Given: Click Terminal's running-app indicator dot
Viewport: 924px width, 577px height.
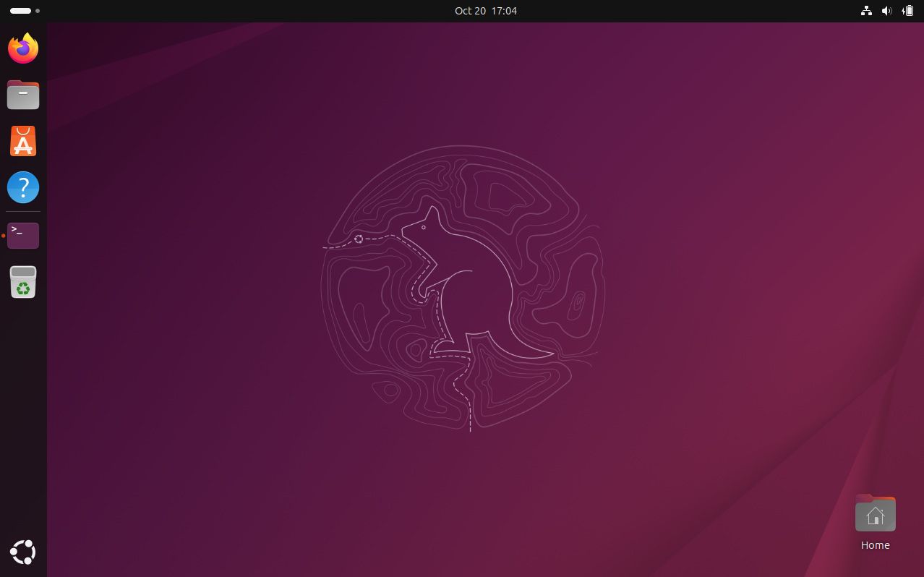Looking at the screenshot, I should 3,235.
